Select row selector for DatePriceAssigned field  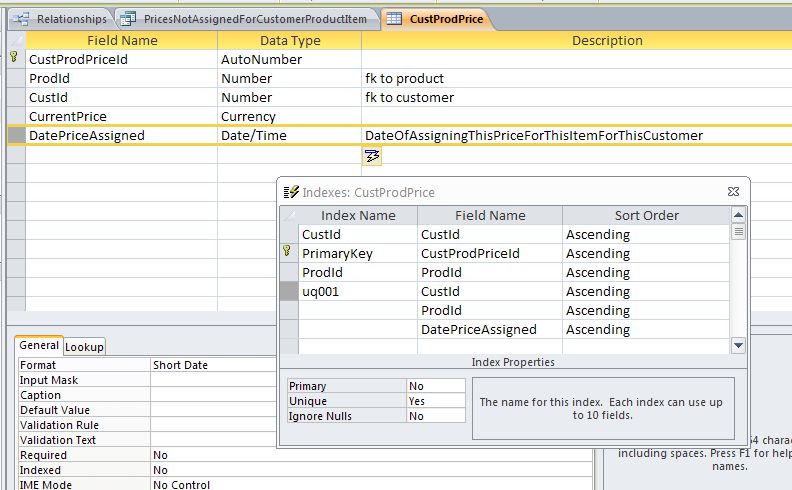(x=15, y=136)
